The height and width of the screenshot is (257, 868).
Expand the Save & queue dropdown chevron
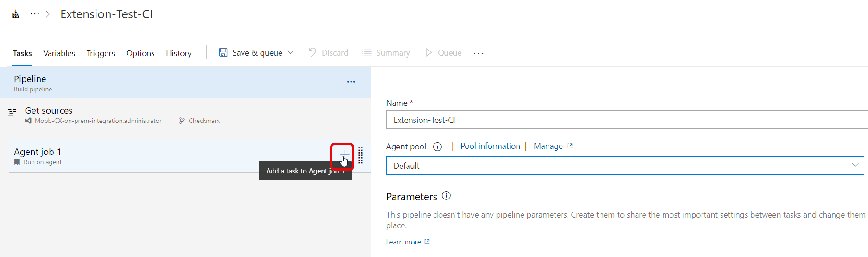[291, 52]
